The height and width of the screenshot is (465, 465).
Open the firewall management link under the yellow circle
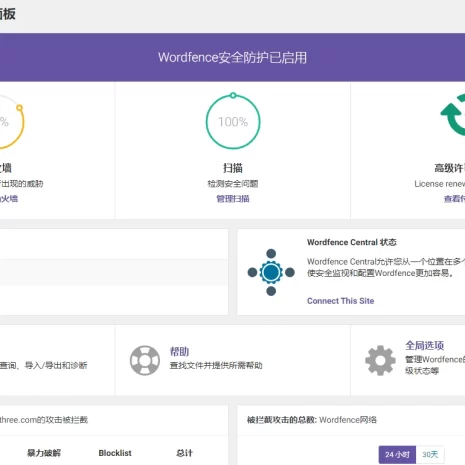pyautogui.click(x=9, y=199)
